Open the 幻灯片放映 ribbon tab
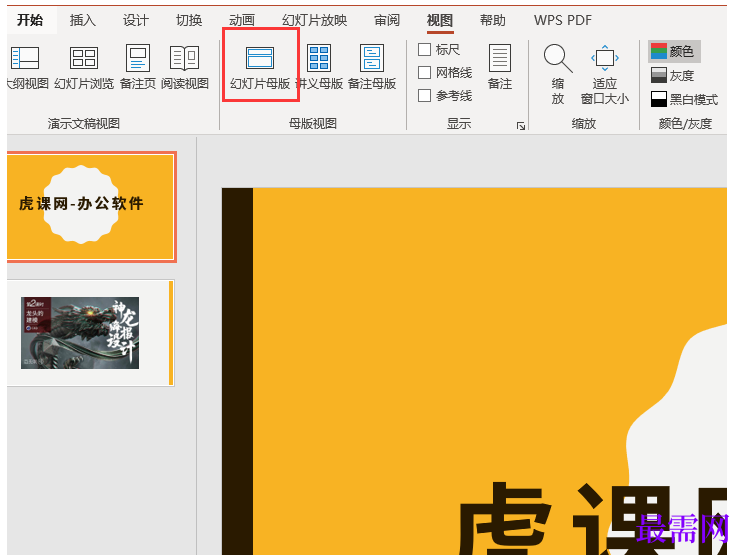Screen dimensions: 748x560 click(x=314, y=20)
